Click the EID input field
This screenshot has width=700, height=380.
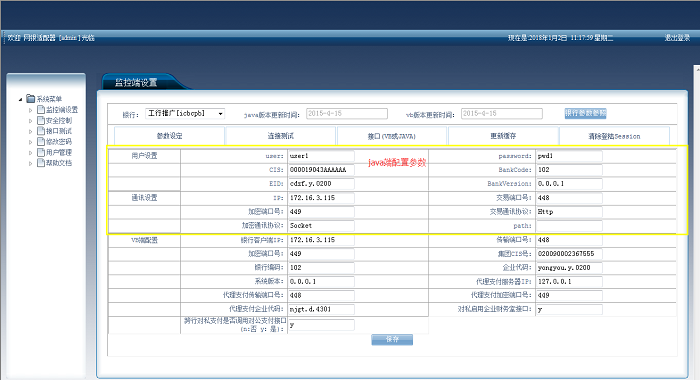click(x=321, y=184)
